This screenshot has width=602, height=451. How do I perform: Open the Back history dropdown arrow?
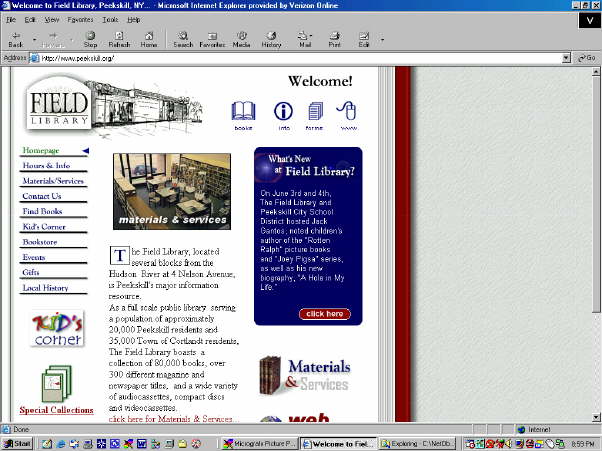click(x=34, y=40)
